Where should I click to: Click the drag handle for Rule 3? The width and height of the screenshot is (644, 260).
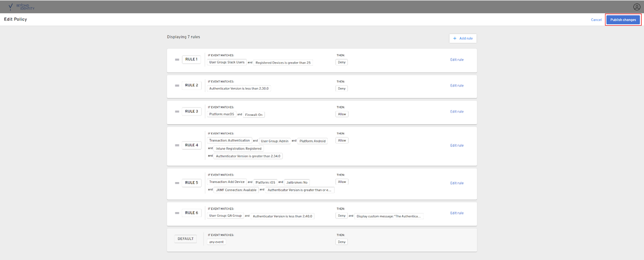[x=177, y=111]
